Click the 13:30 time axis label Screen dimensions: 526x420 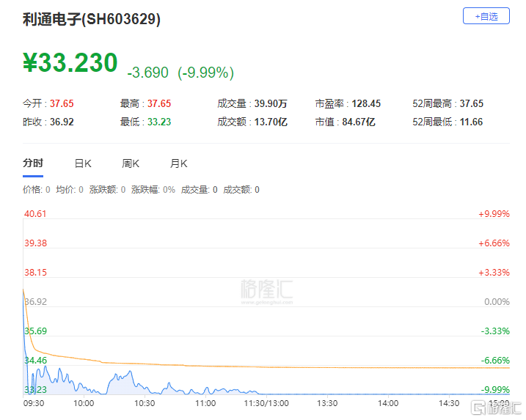327,403
